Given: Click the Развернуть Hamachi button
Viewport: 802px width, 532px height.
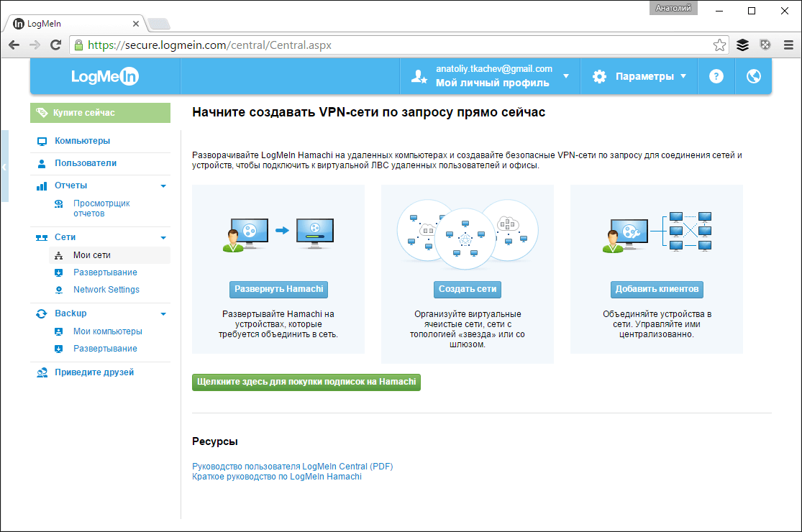Looking at the screenshot, I should [x=279, y=289].
